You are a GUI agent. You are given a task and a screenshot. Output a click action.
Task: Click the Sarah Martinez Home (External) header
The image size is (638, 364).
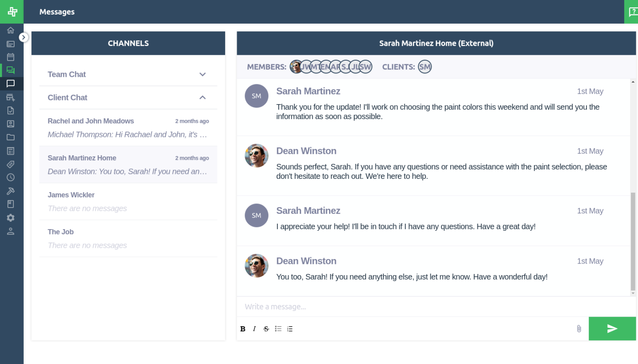tap(436, 43)
